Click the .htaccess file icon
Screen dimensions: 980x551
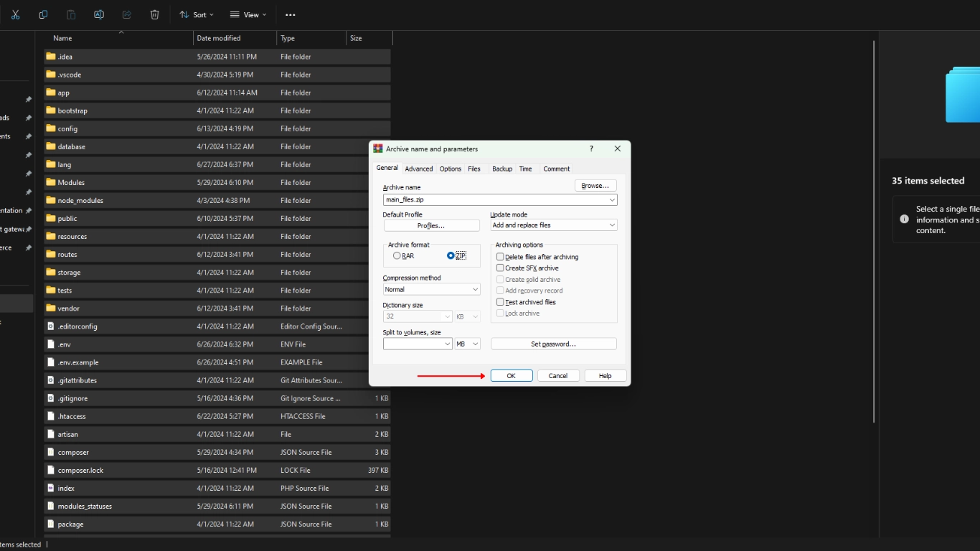coord(50,416)
